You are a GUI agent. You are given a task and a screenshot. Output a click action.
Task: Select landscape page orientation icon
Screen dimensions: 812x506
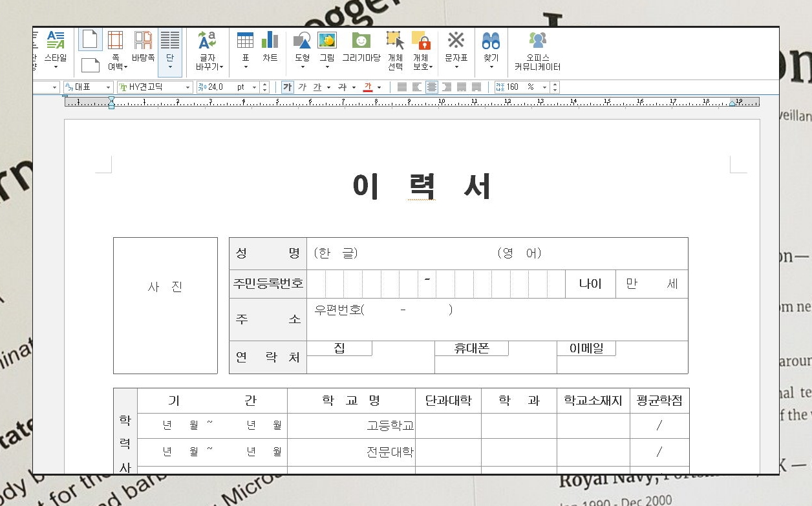(91, 65)
